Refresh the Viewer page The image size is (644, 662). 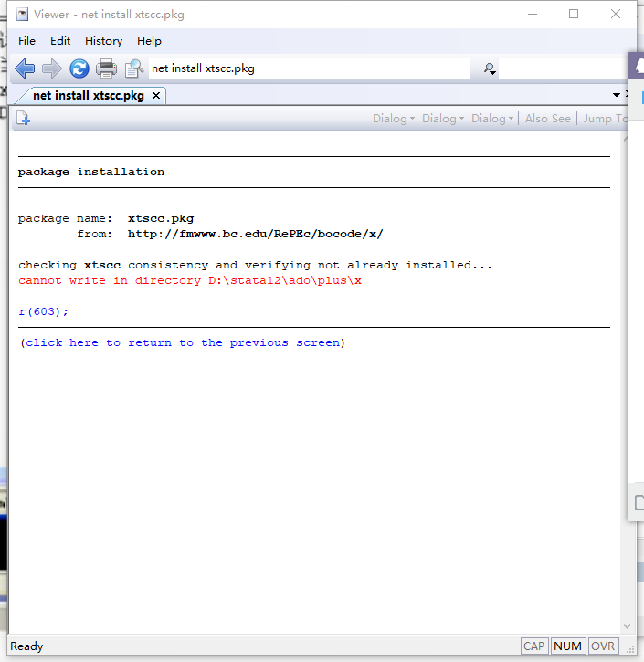click(x=79, y=68)
